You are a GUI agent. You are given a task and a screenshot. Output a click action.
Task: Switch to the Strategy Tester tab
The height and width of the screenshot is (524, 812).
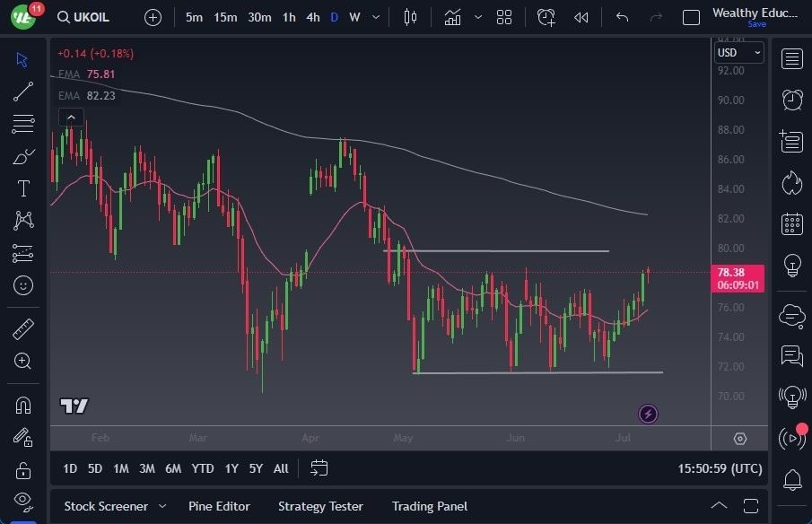(x=320, y=506)
